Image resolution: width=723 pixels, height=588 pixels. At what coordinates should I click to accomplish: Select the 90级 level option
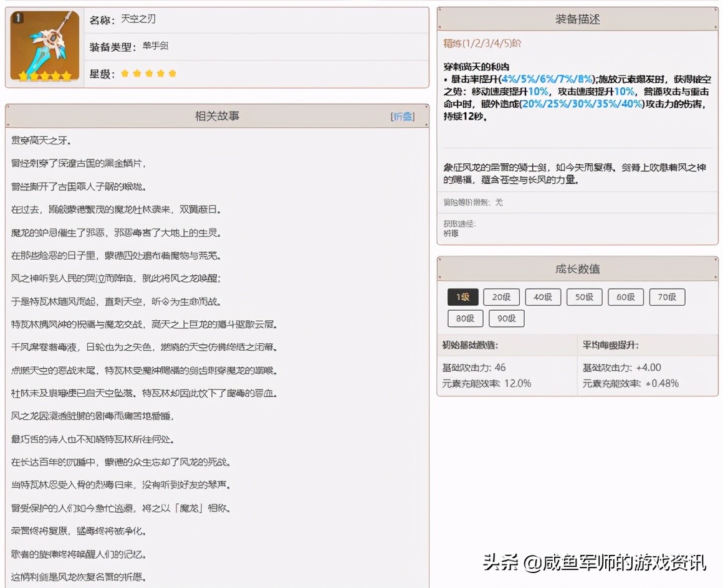tap(507, 318)
